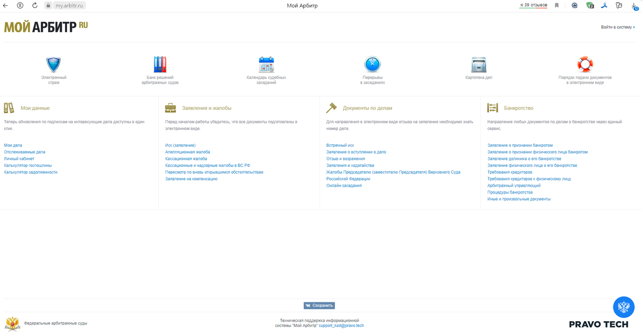Click the МОЙ АРБИТР logo
The width and height of the screenshot is (644, 334).
pos(46,27)
